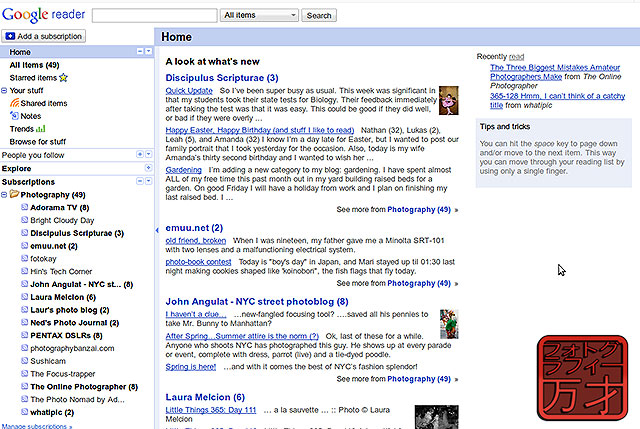Screen dimensions: 640x429
Task: Select Home in the navigation list
Action: 20,52
